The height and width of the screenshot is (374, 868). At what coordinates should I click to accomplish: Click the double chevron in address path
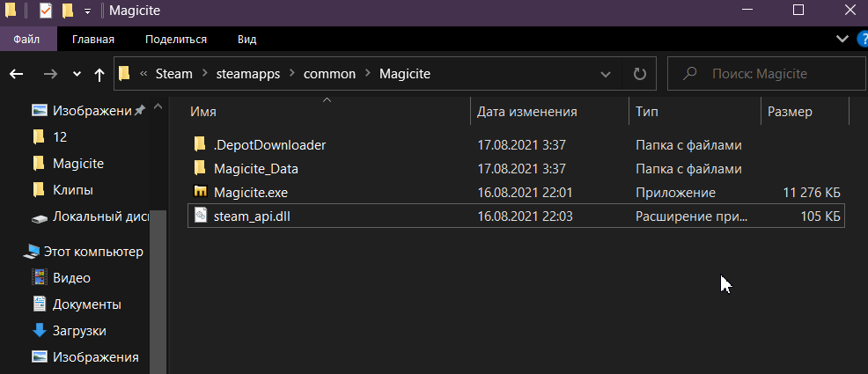pyautogui.click(x=143, y=74)
